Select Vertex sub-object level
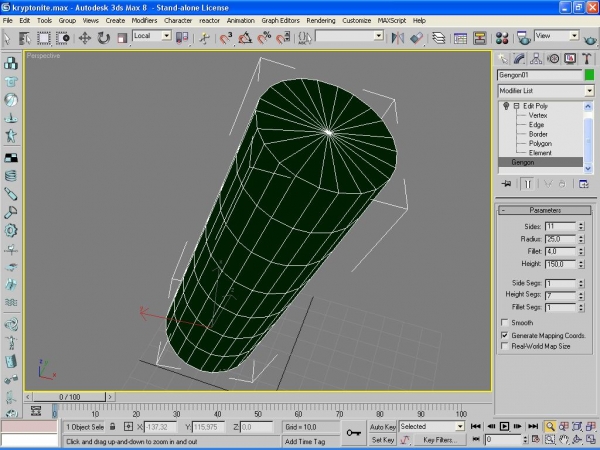 coord(538,115)
